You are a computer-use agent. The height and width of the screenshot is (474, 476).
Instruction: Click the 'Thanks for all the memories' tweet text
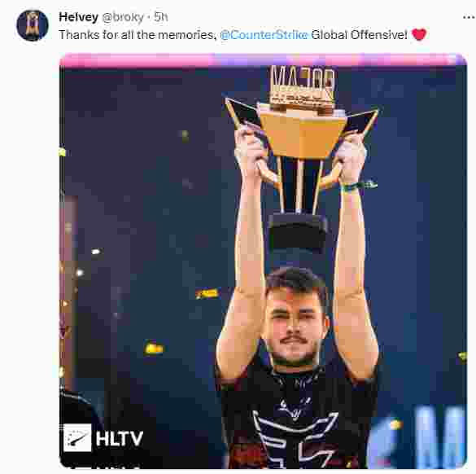point(138,35)
